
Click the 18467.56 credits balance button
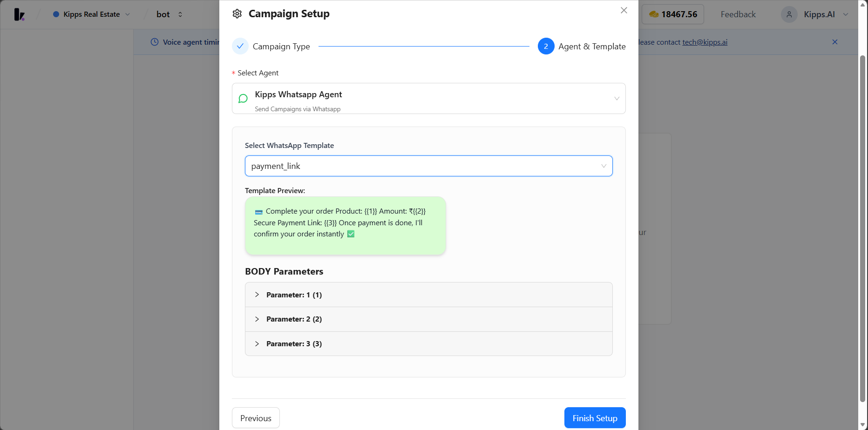pyautogui.click(x=672, y=14)
